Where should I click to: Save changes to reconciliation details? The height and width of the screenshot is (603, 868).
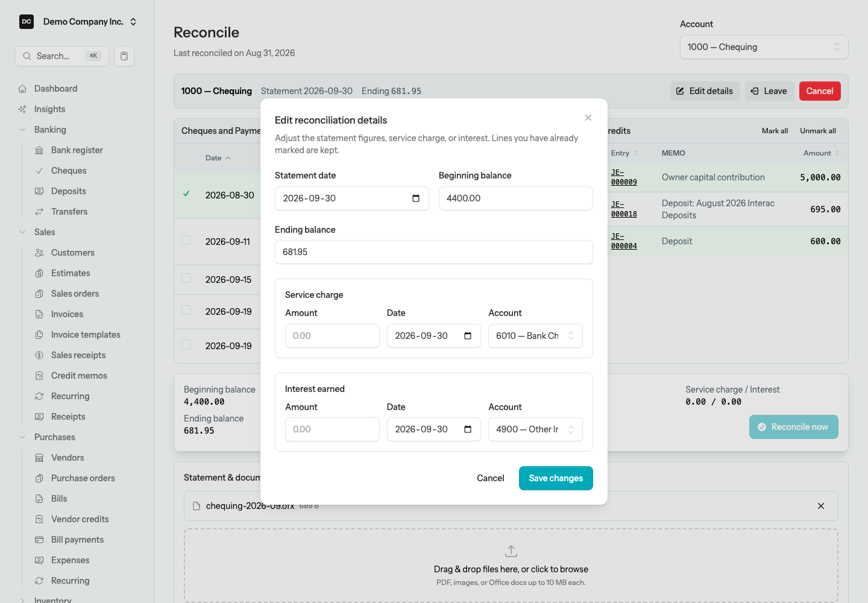(x=556, y=478)
